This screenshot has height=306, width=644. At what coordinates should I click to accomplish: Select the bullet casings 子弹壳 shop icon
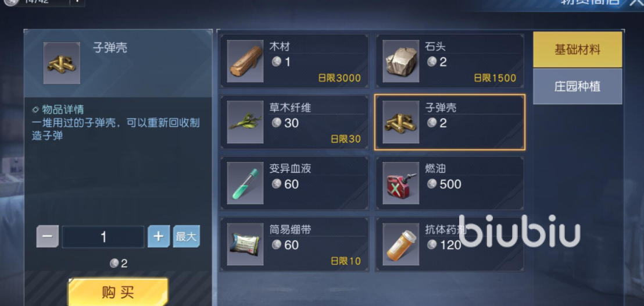pos(401,122)
